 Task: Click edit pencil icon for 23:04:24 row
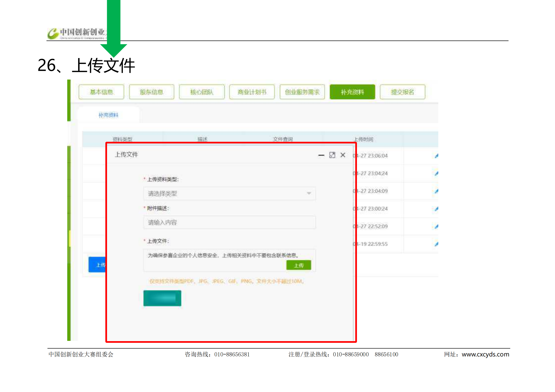coord(436,173)
